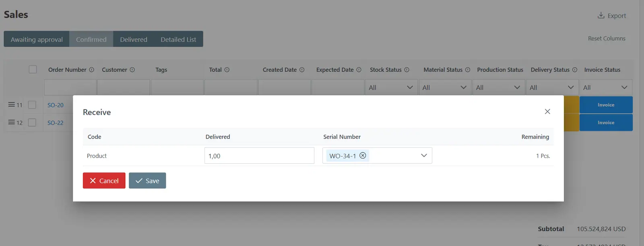Screen dimensions: 644x246
Task: Open the Invoice Status filter dropdown
Action: [606, 87]
